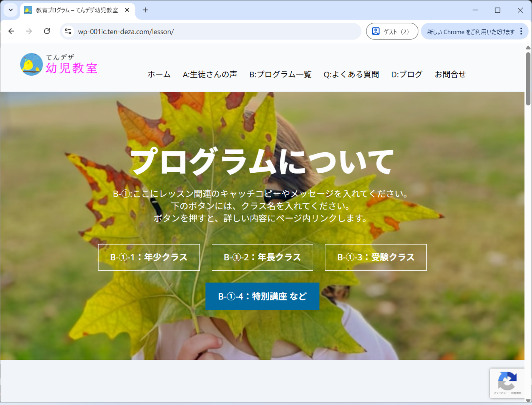The image size is (532, 405).
Task: Go to B:プログラム一覧 page
Action: tap(280, 75)
